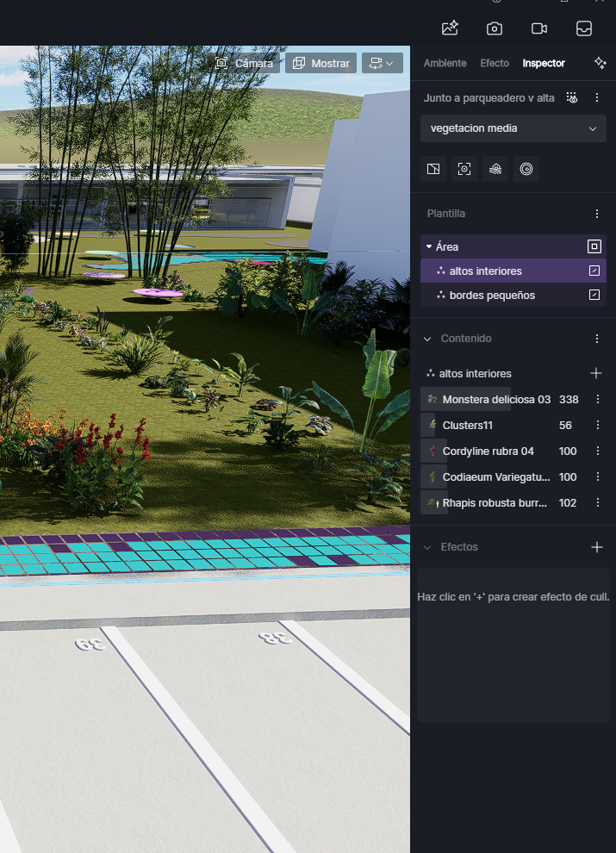The image size is (616, 853).
Task: Click the photo camera render icon
Action: (x=495, y=28)
